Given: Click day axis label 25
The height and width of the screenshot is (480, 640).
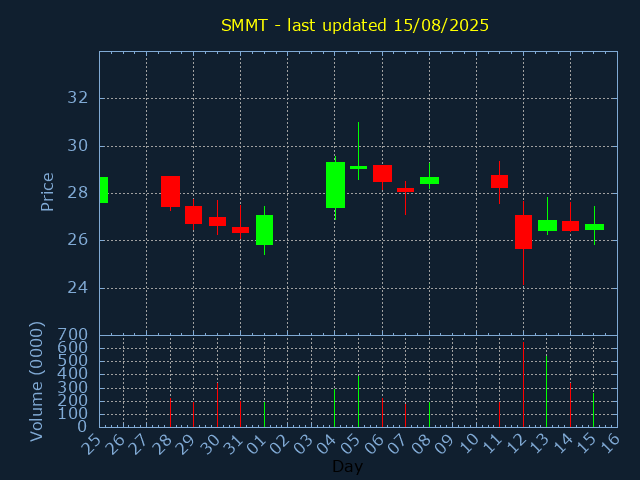Looking at the screenshot, I should [91, 444].
